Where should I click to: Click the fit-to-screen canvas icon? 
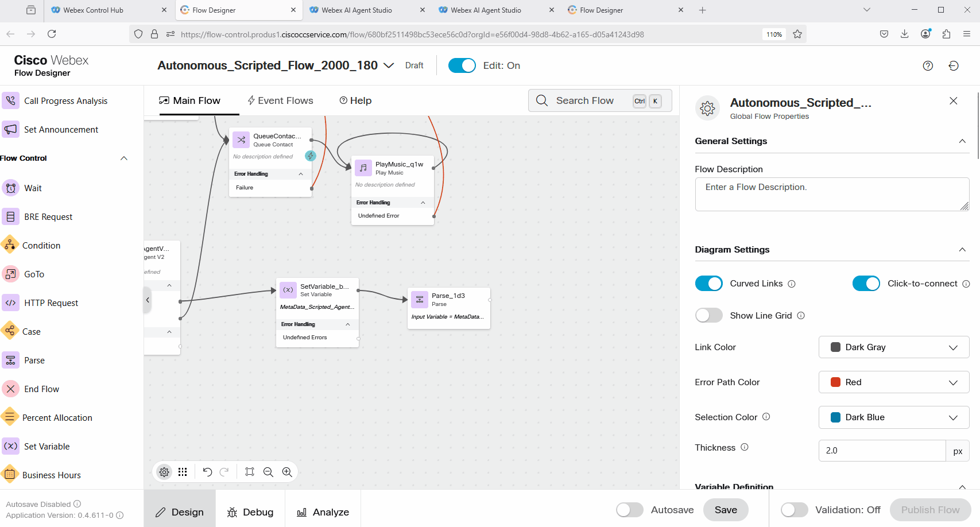(x=250, y=472)
